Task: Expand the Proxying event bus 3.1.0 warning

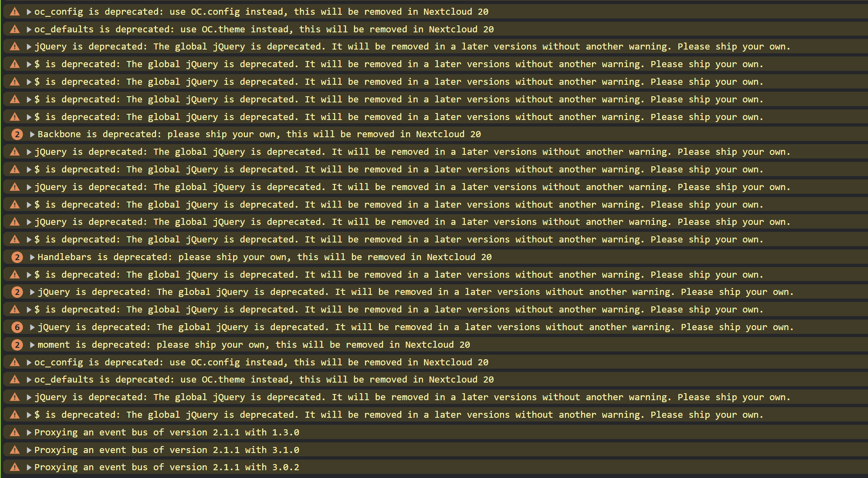Action: [29, 450]
